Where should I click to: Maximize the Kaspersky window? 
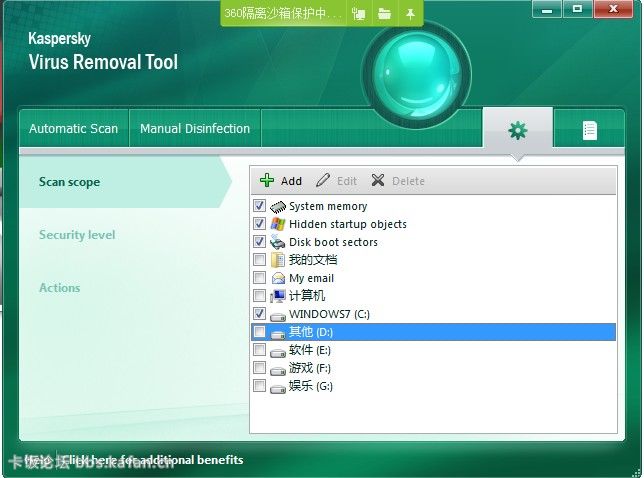point(577,9)
